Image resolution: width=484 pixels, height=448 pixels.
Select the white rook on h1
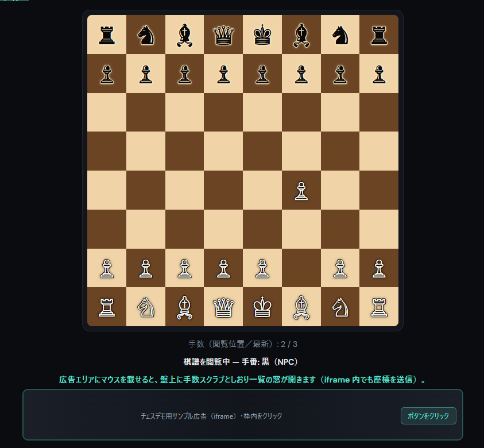[x=379, y=307]
